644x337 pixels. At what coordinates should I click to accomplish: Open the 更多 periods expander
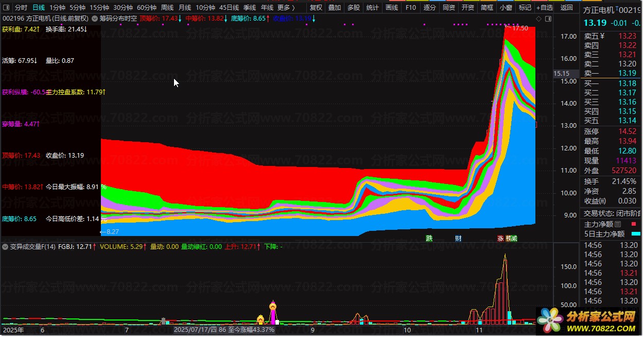click(286, 8)
